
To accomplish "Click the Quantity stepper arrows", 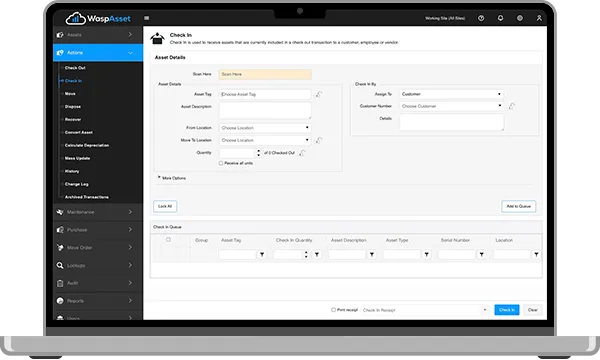I will (x=259, y=153).
